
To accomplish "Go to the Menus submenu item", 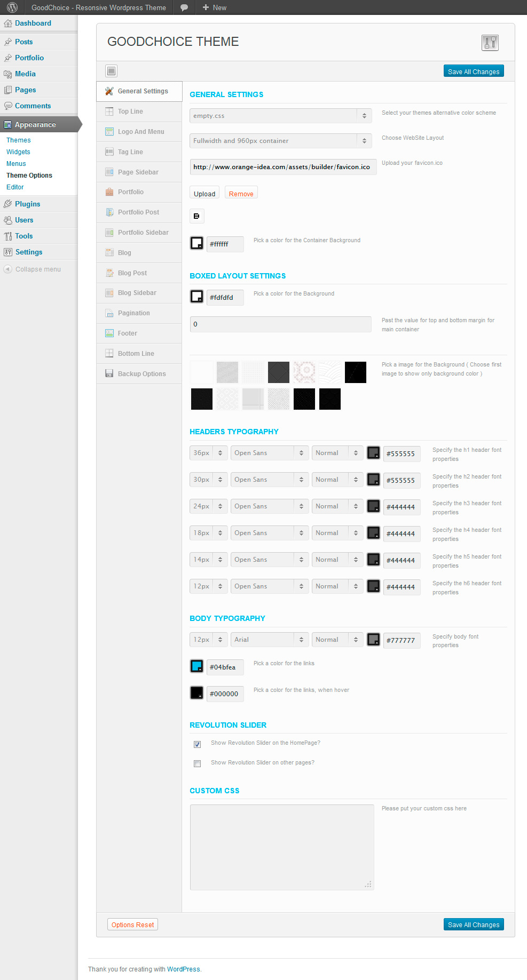I will coord(16,164).
